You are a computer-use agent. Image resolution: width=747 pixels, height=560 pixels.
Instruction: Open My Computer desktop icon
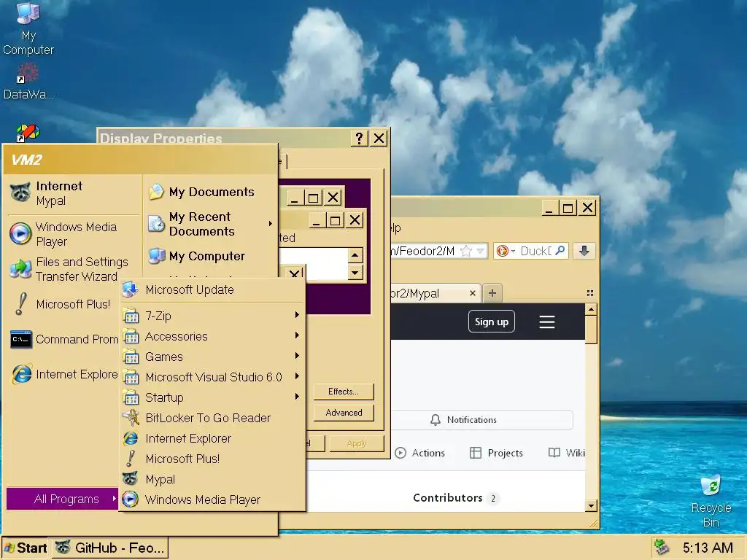click(x=28, y=28)
